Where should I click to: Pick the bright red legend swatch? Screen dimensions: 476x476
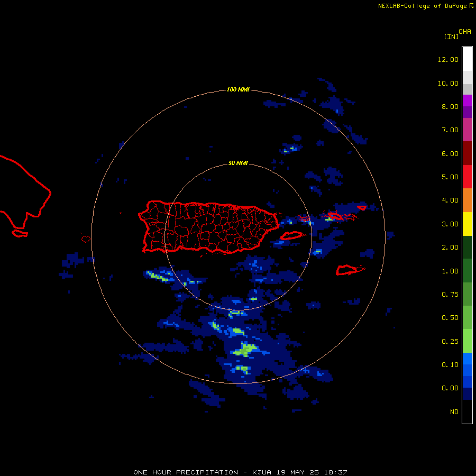467,177
